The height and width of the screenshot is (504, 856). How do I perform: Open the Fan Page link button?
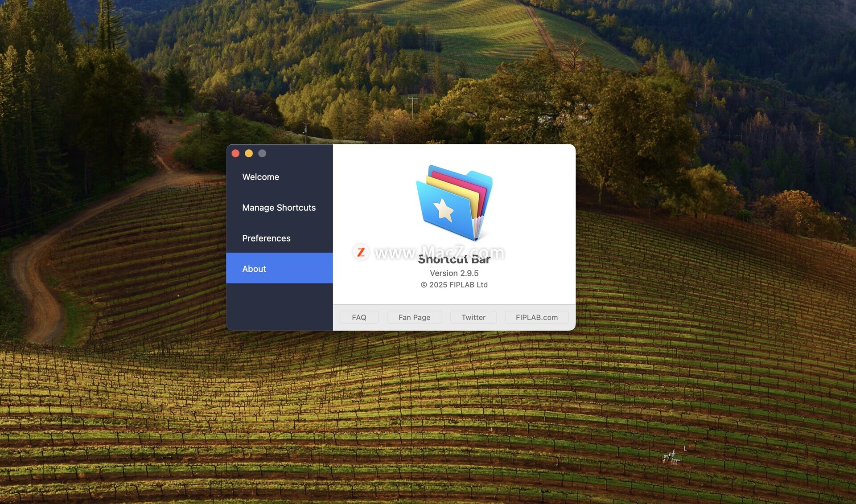(414, 317)
